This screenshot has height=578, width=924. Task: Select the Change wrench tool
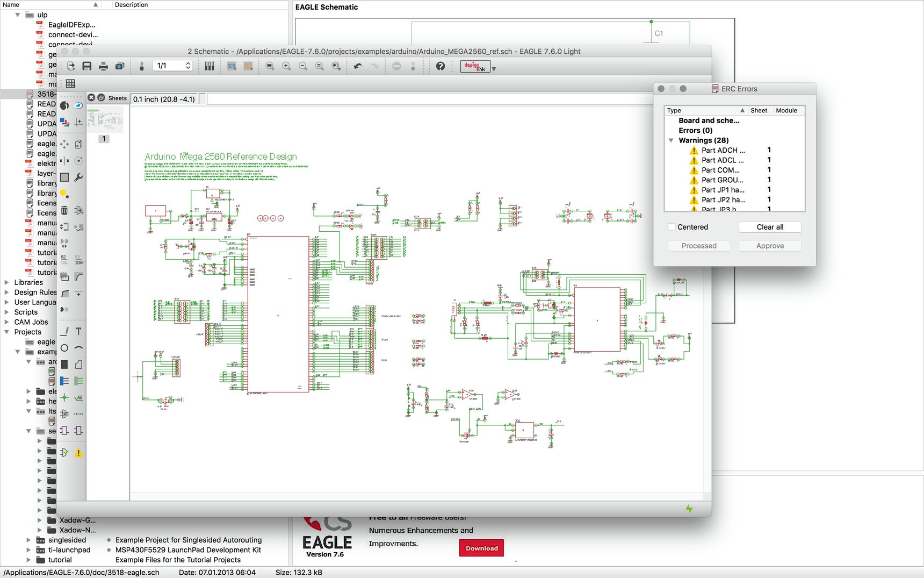[78, 177]
